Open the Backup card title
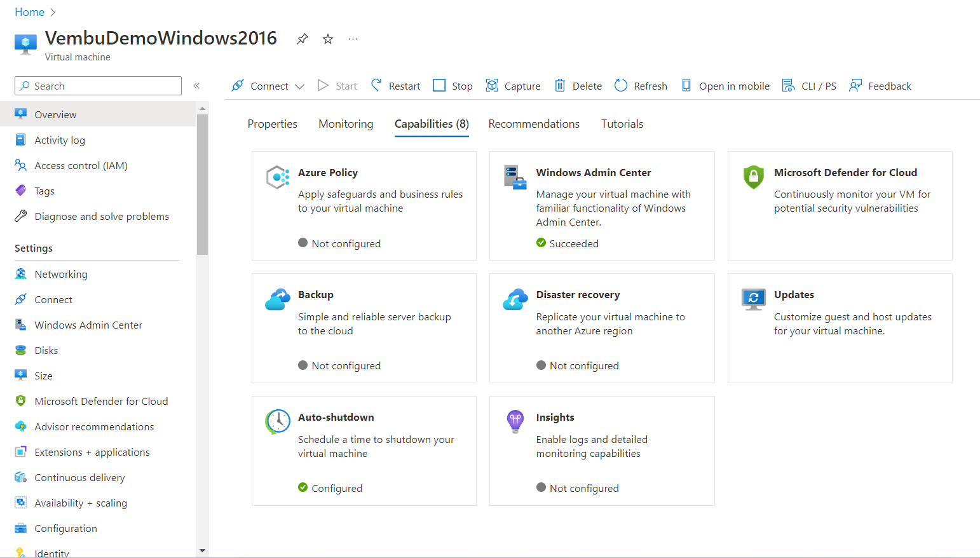 316,294
